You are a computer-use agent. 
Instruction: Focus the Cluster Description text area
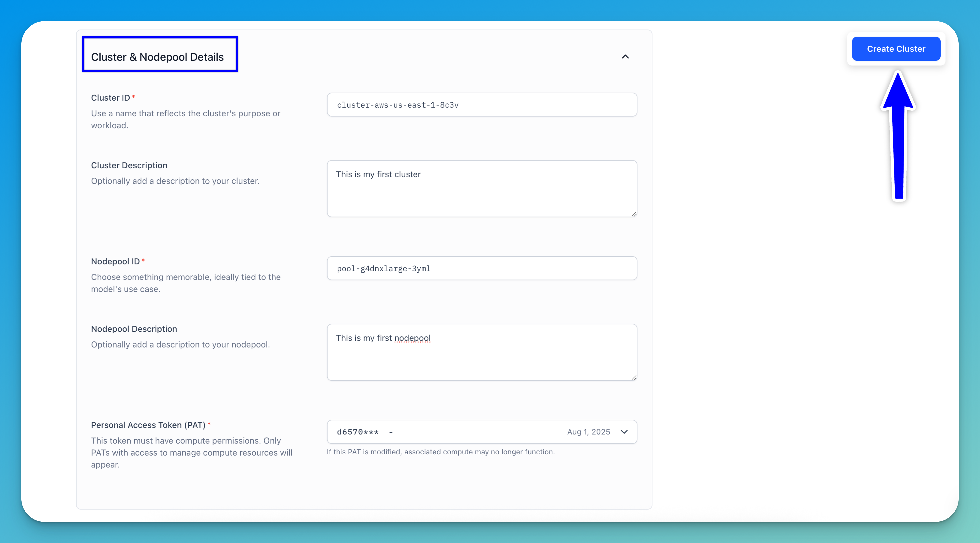(482, 189)
